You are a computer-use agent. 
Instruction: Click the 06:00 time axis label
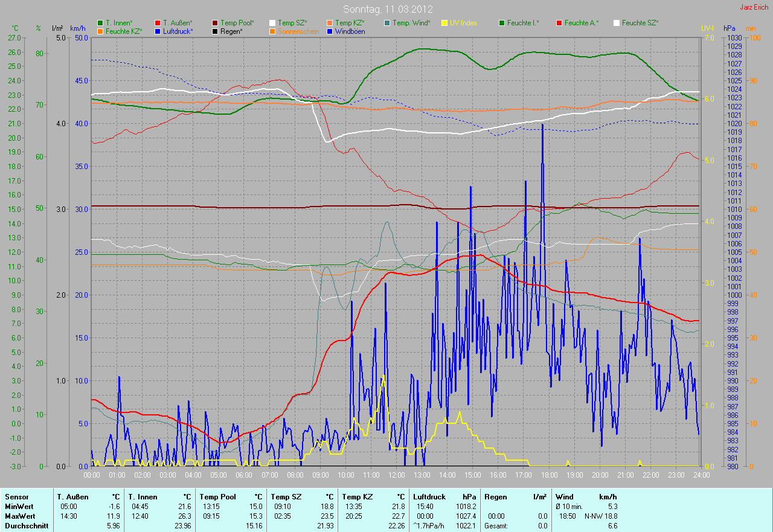[x=244, y=475]
